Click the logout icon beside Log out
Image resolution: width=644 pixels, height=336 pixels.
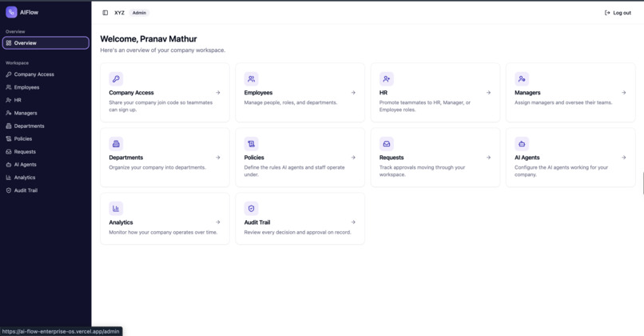point(607,13)
